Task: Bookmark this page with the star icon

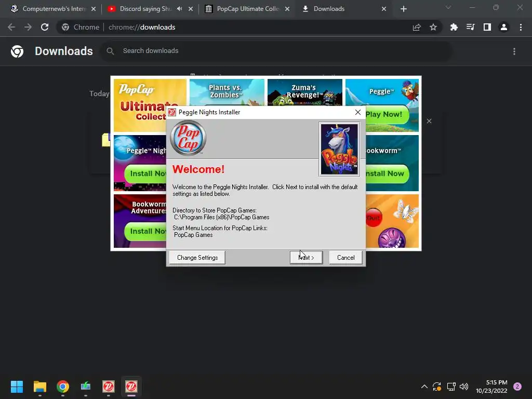Action: pos(433,27)
